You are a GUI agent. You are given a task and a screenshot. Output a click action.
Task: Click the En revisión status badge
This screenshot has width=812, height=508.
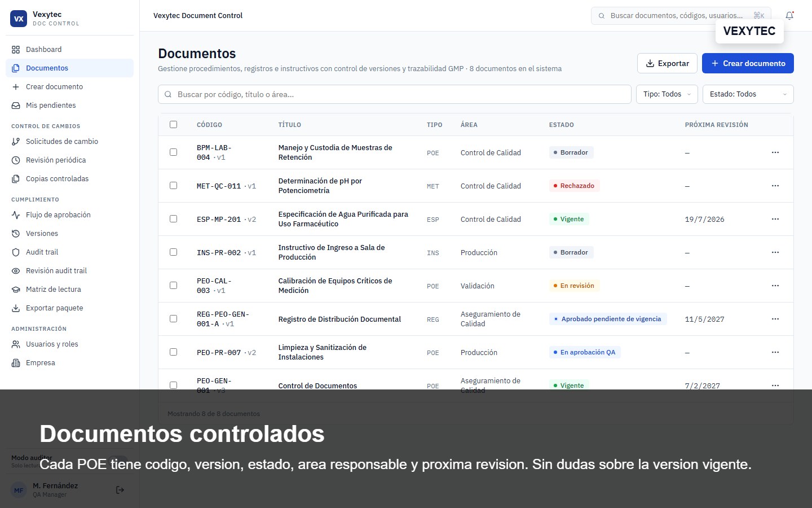pyautogui.click(x=574, y=286)
